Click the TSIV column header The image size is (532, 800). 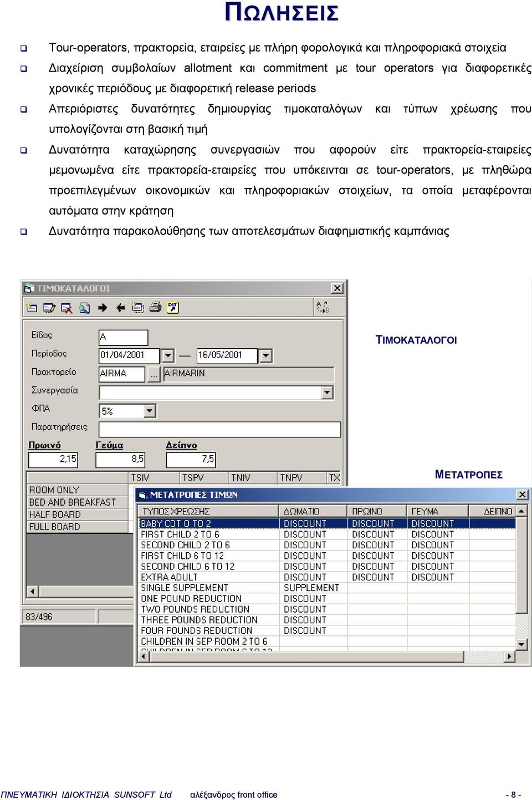154,478
